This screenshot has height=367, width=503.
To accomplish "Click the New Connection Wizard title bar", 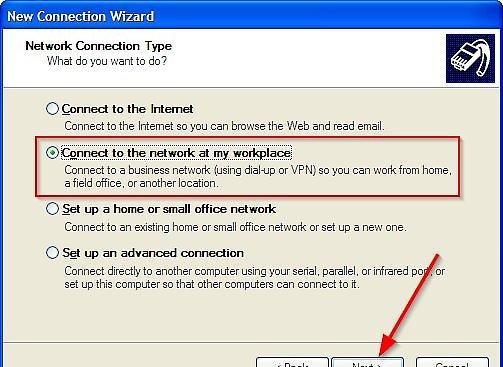I will (251, 15).
